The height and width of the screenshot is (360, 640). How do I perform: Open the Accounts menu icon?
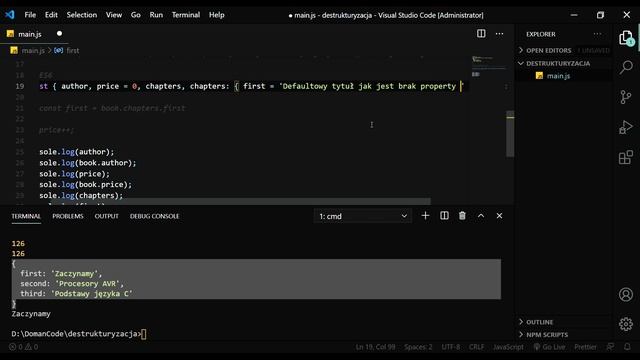626,294
